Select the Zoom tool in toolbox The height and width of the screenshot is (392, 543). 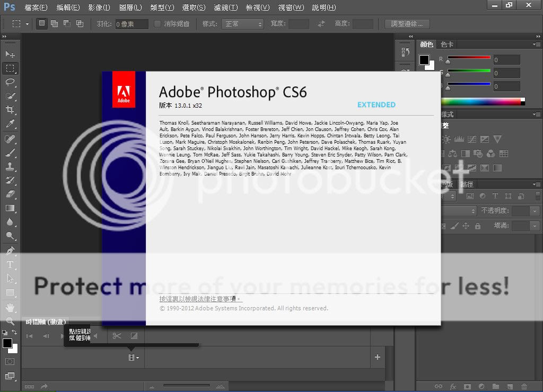10,321
